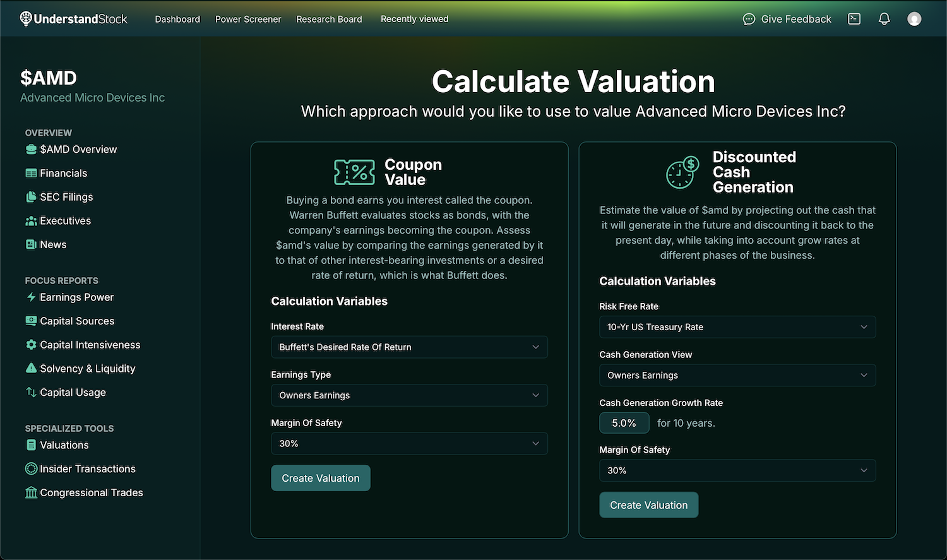The width and height of the screenshot is (947, 560).
Task: Click the News newspaper icon
Action: click(x=31, y=244)
